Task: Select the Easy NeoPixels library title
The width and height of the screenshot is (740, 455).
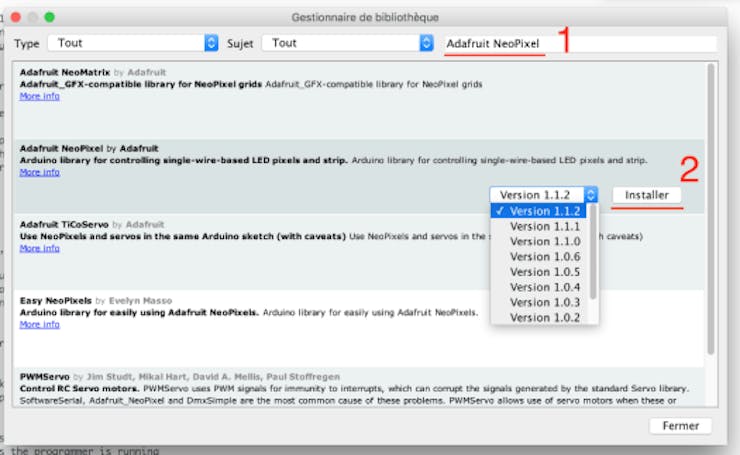Action: point(56,301)
